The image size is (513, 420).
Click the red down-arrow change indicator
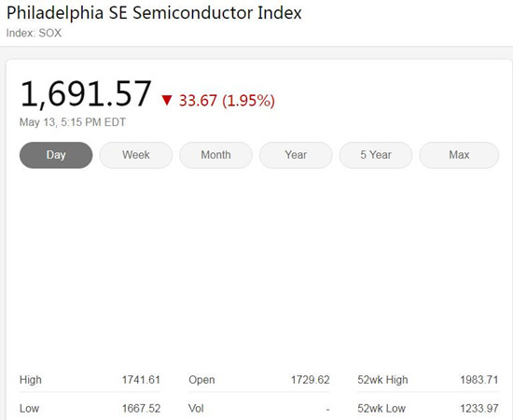pyautogui.click(x=167, y=100)
